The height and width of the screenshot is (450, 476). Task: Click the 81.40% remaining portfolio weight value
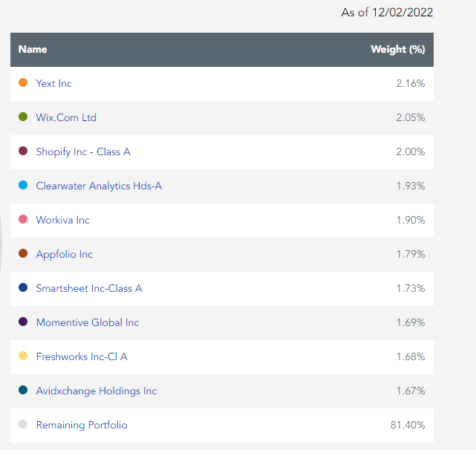[408, 425]
